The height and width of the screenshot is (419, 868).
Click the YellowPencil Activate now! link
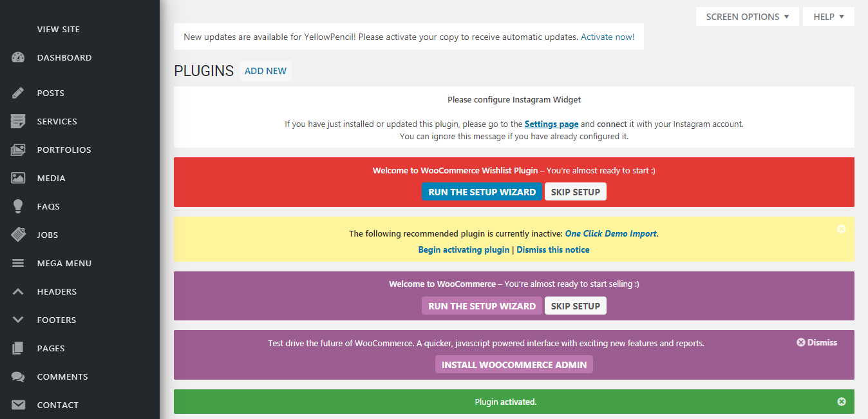point(607,37)
